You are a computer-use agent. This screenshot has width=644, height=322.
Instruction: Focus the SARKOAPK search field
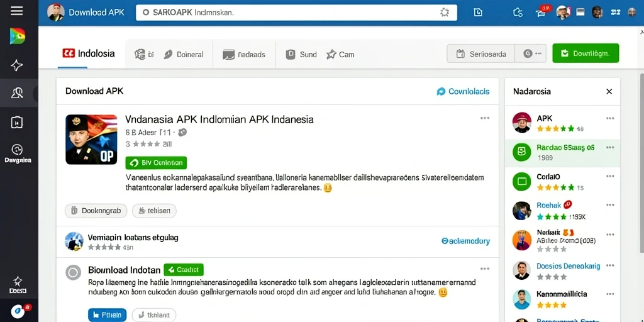[x=296, y=13]
